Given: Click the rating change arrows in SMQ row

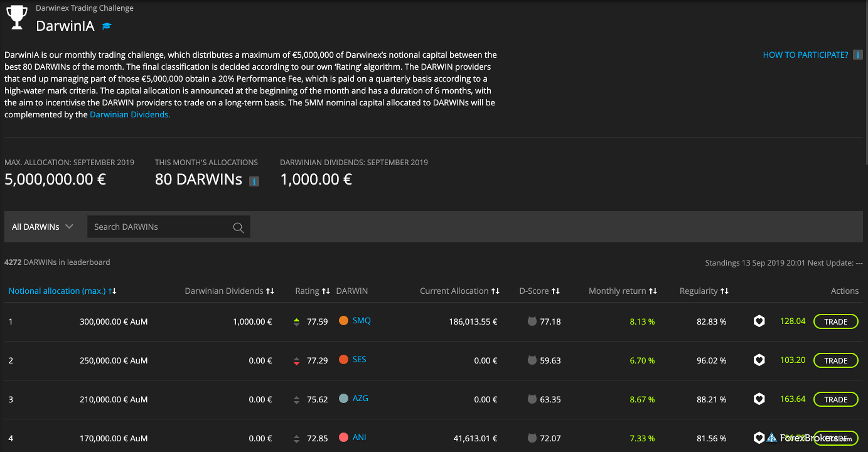Looking at the screenshot, I should pyautogui.click(x=297, y=322).
